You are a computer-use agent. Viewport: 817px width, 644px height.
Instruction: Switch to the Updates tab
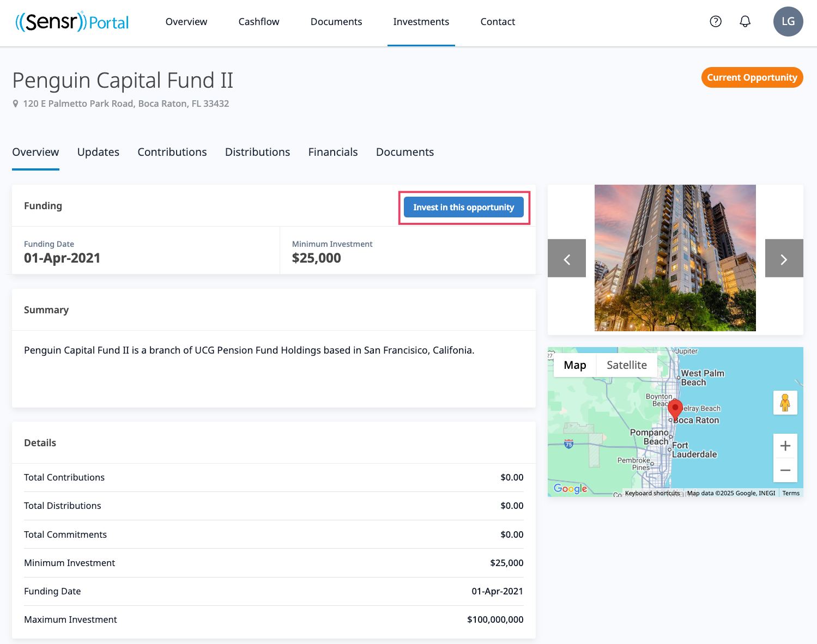click(98, 152)
